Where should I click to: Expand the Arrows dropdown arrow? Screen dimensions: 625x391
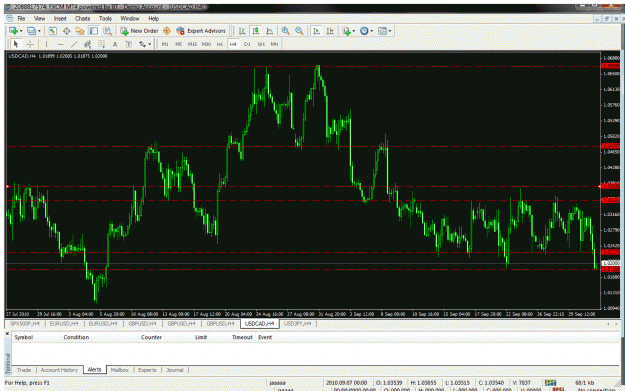point(150,44)
